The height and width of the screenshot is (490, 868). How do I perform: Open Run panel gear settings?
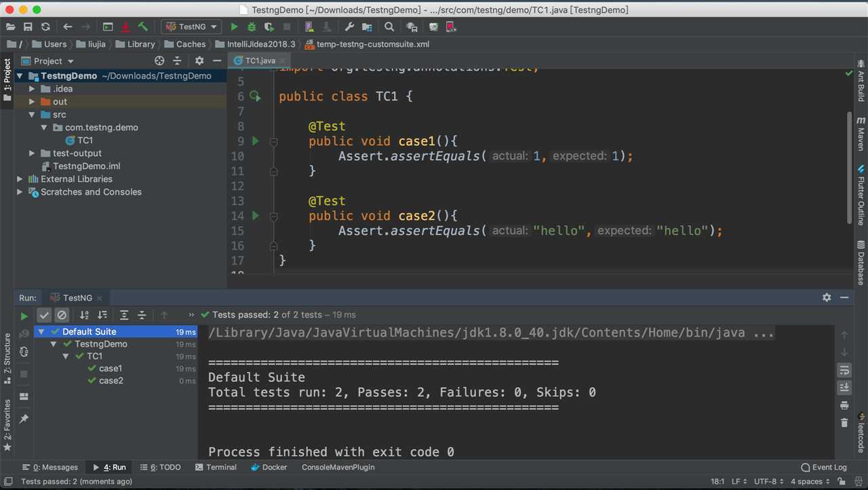coord(827,297)
